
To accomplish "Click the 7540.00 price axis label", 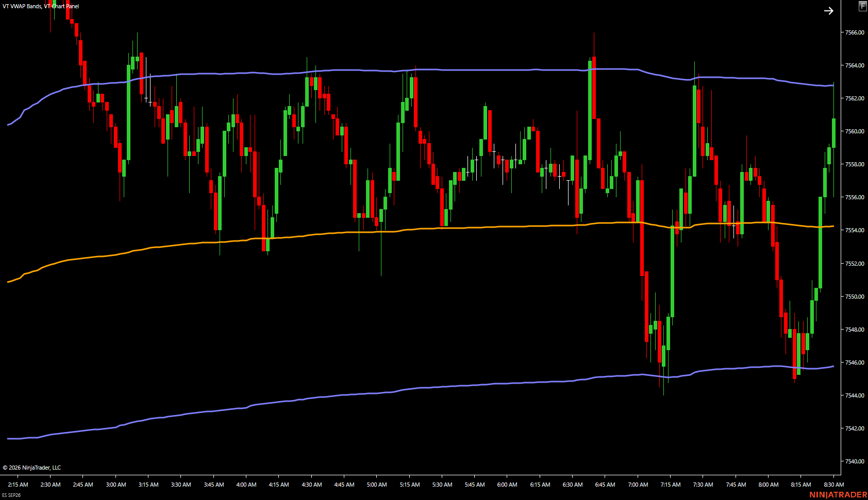I will [x=855, y=461].
